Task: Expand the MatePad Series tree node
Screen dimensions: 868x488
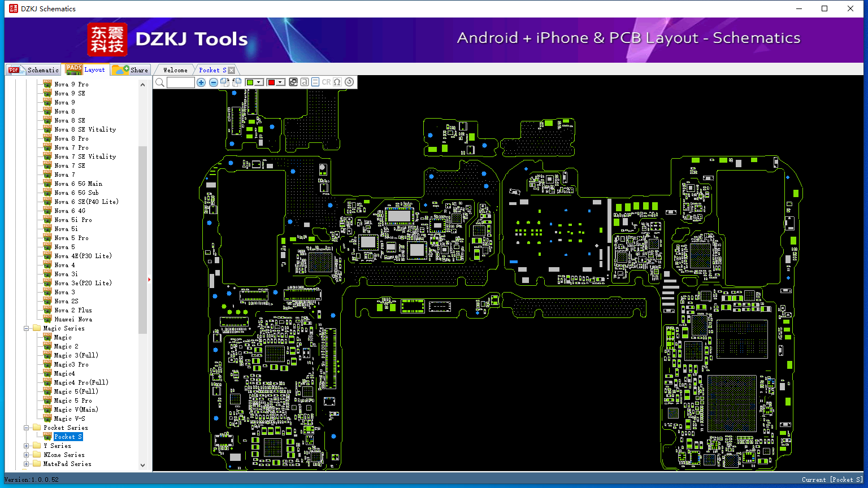Action: (26, 464)
